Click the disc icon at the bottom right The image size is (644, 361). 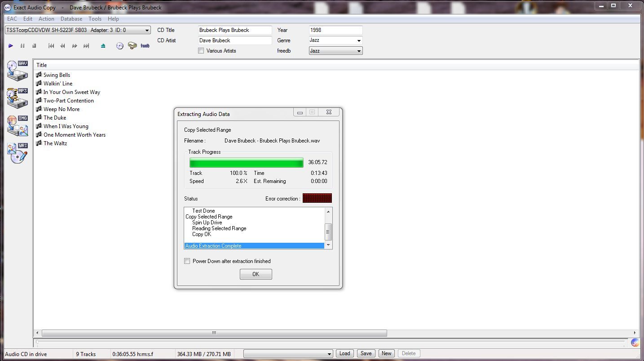click(635, 343)
